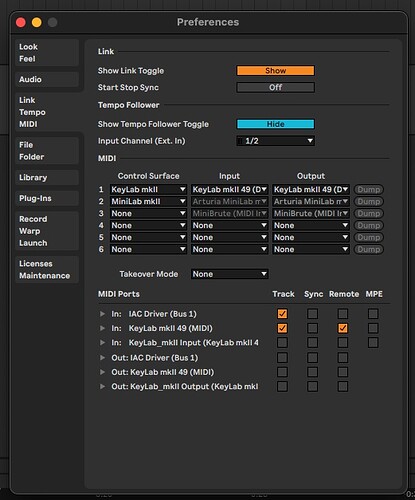The image size is (415, 500).
Task: Open Control Surface 6 dropdown
Action: point(148,249)
